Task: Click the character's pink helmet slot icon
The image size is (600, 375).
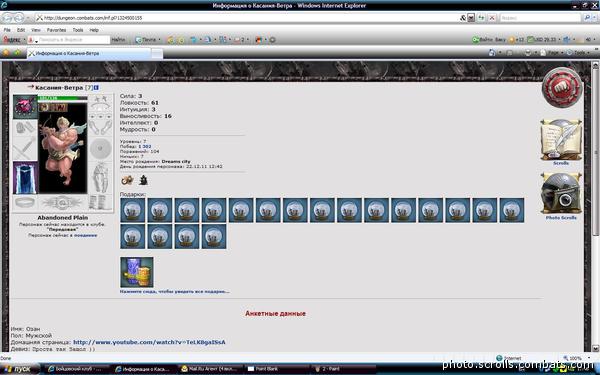Action: tap(25, 106)
